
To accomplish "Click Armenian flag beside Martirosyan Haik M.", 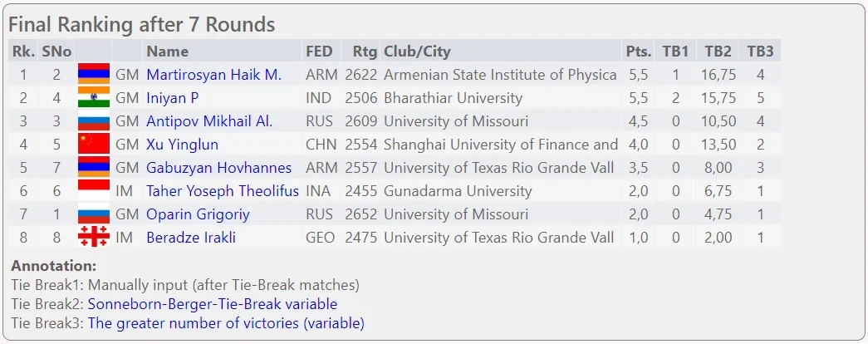I will pyautogui.click(x=93, y=74).
